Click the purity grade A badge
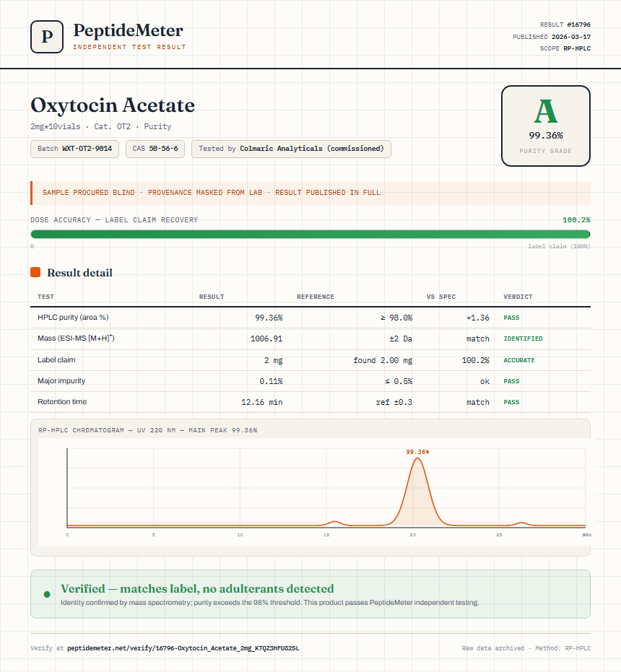The image size is (621, 672). pos(546,126)
